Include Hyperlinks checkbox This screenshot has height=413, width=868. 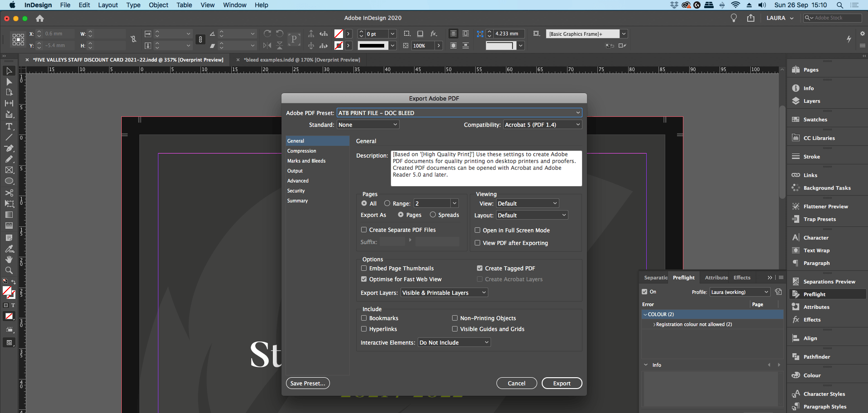click(364, 329)
